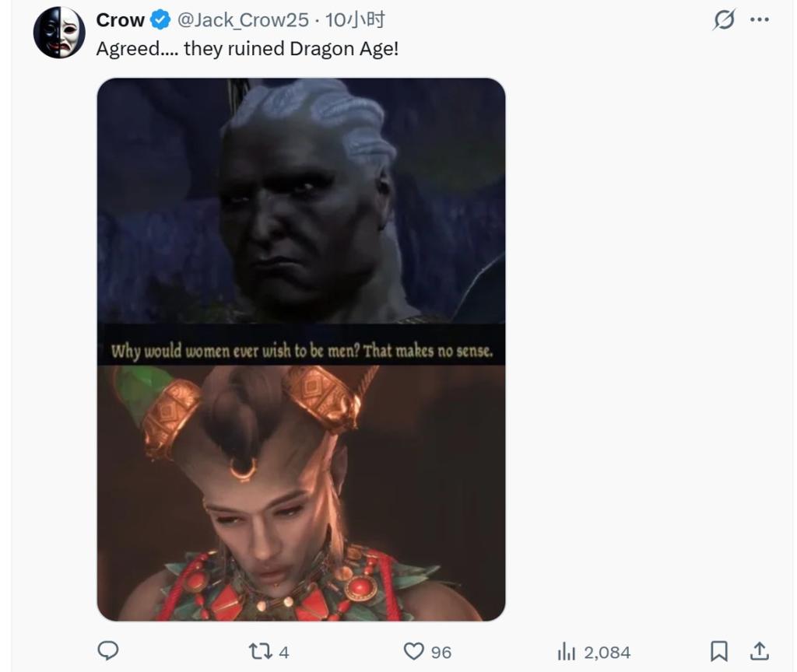This screenshot has height=672, width=797.
Task: Open the @Jack_Crow25 handle link
Action: [x=244, y=20]
